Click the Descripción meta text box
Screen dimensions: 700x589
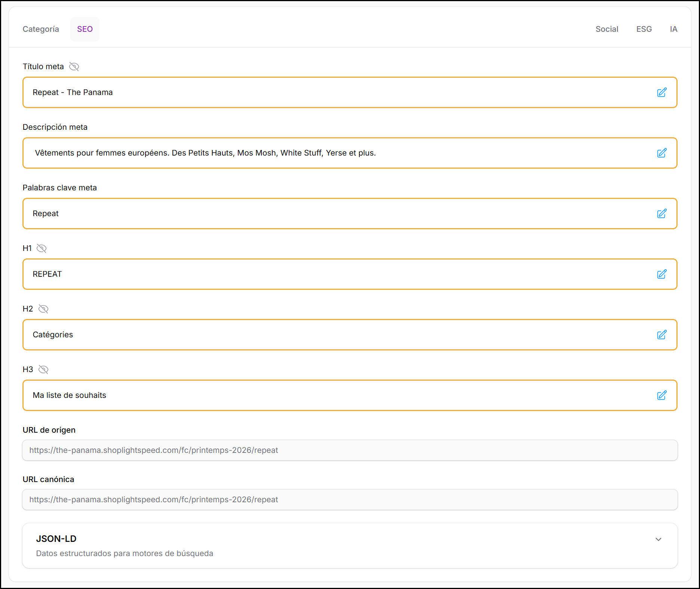pyautogui.click(x=337, y=153)
